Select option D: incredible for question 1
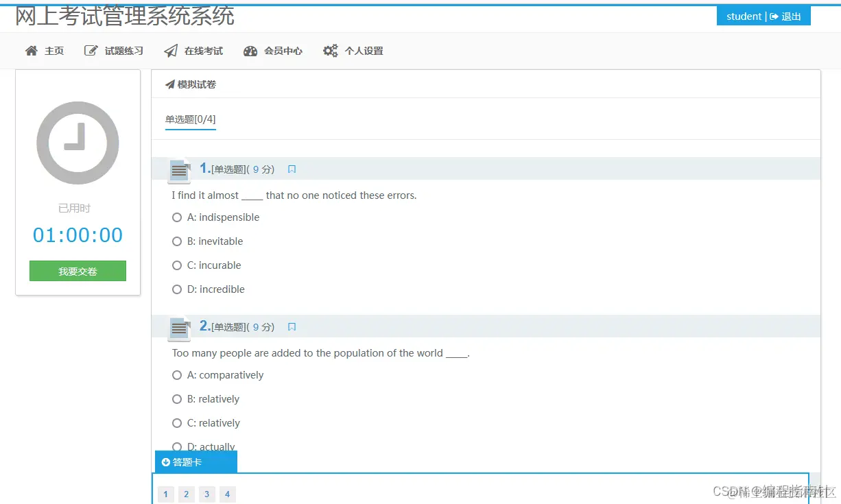The height and width of the screenshot is (504, 841). click(177, 289)
